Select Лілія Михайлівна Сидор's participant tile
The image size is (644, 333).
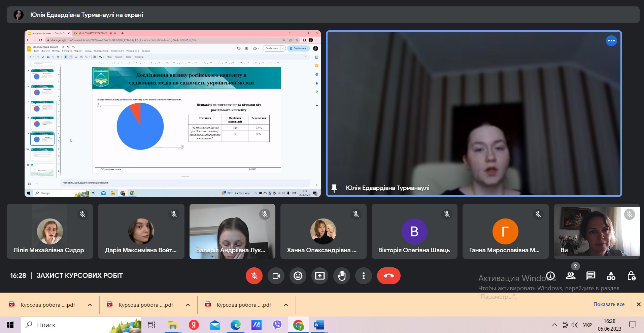pyautogui.click(x=50, y=231)
